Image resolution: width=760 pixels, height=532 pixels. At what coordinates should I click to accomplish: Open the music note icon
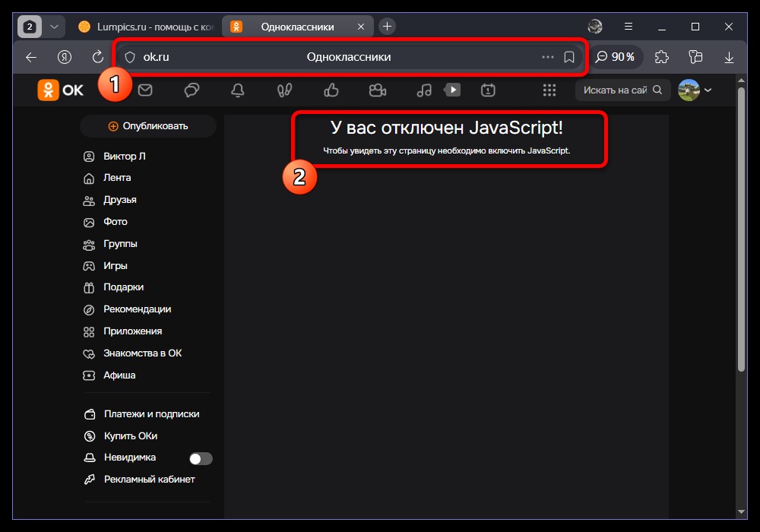coord(424,90)
